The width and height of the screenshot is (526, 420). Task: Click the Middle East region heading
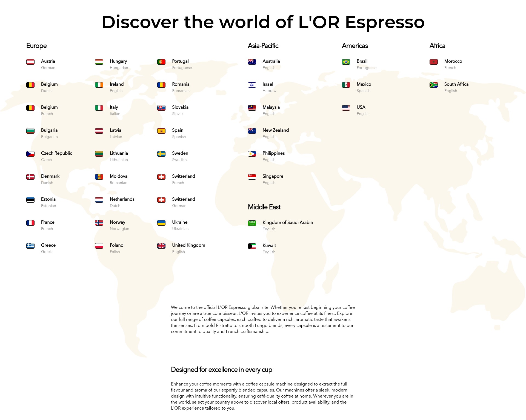tap(264, 207)
